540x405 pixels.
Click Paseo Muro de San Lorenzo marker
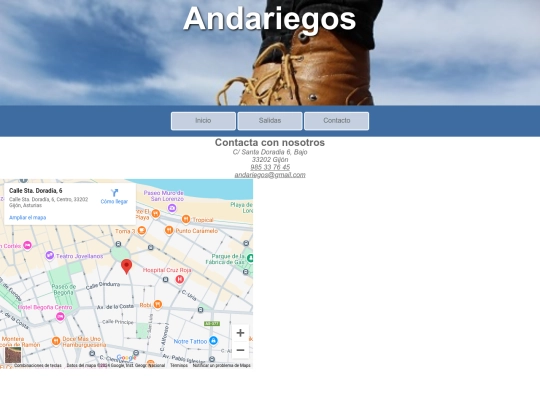click(172, 208)
